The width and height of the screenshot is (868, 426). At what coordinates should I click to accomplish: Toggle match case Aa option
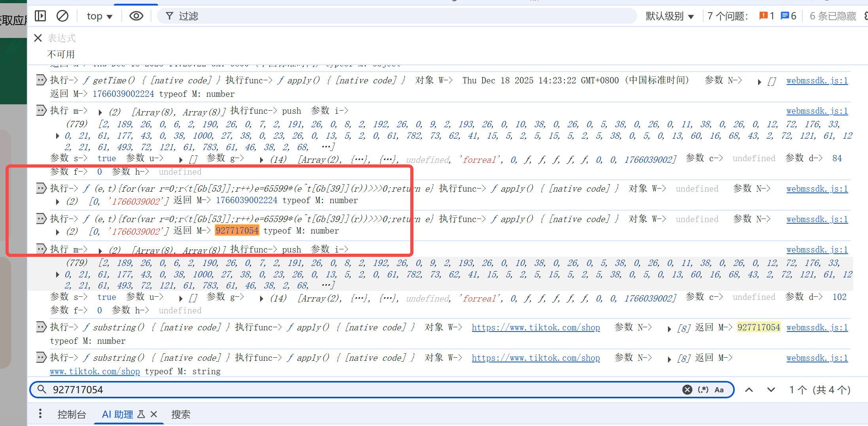click(x=719, y=390)
